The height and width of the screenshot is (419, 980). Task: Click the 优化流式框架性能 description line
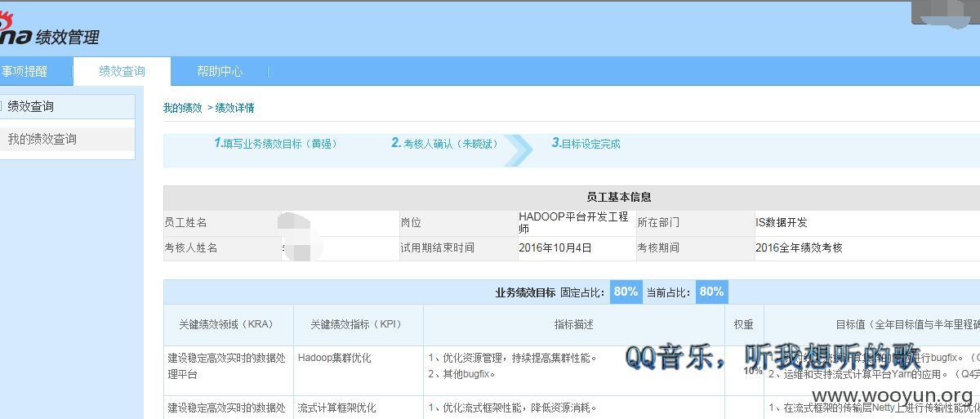(513, 407)
